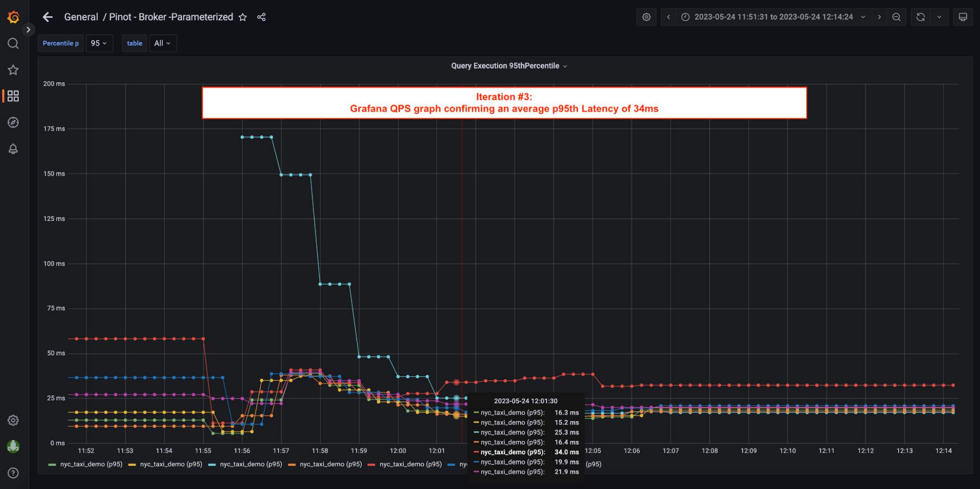Open dashboard settings gear icon
The image size is (980, 489).
point(646,17)
